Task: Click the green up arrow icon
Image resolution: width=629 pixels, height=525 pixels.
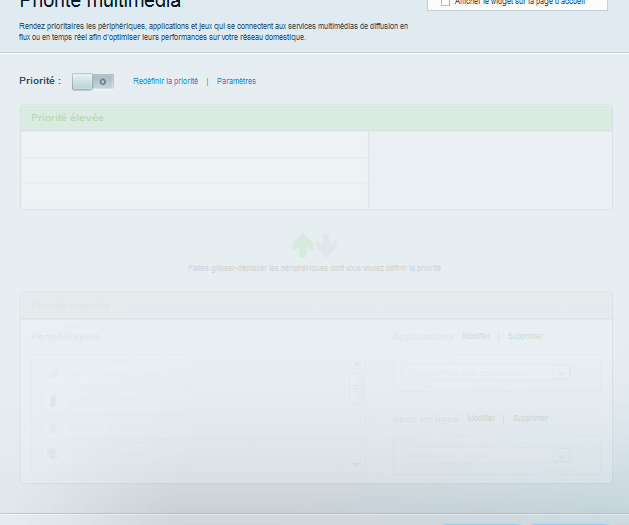Action: tap(301, 245)
